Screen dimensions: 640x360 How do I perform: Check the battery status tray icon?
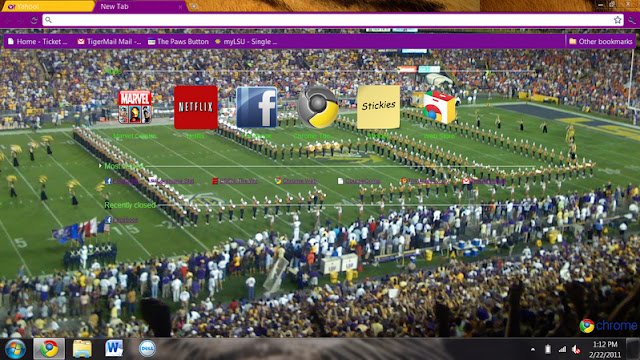tap(548, 349)
